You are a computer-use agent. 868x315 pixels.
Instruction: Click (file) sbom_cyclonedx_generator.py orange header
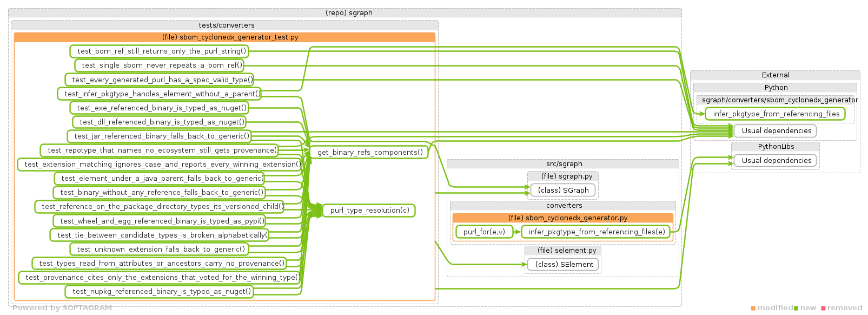click(563, 218)
